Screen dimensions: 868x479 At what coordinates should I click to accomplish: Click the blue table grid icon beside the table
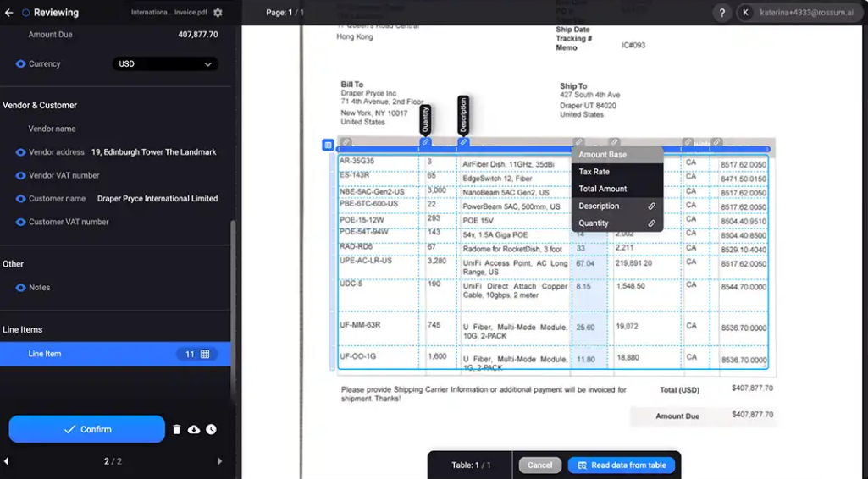click(x=328, y=145)
